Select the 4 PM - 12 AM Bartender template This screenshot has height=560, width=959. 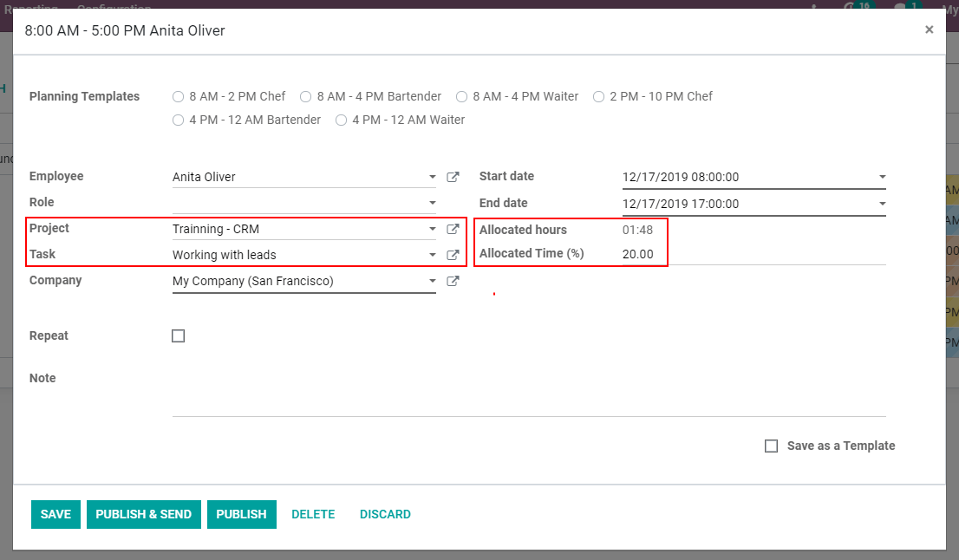click(x=178, y=120)
